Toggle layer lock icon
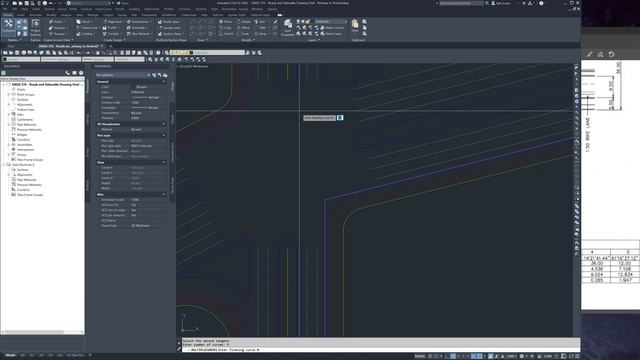 308,22
